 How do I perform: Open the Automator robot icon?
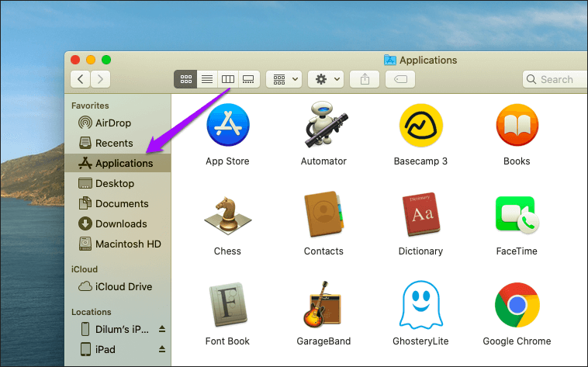[325, 124]
